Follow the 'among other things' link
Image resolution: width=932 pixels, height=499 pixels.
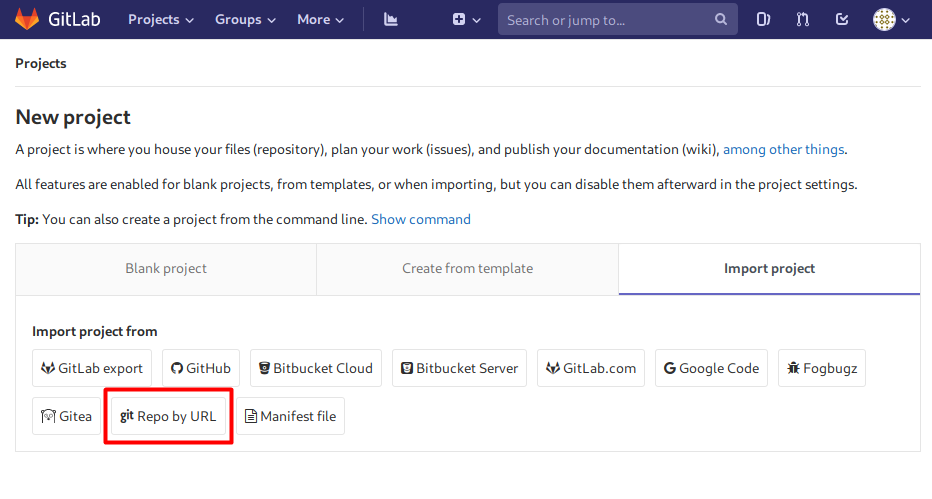(x=783, y=149)
